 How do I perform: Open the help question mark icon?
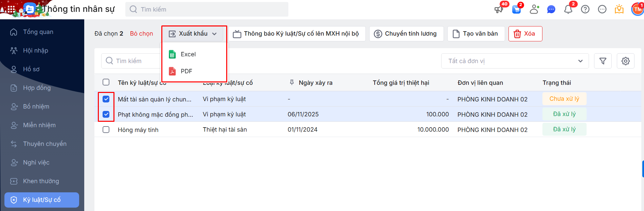click(x=585, y=9)
